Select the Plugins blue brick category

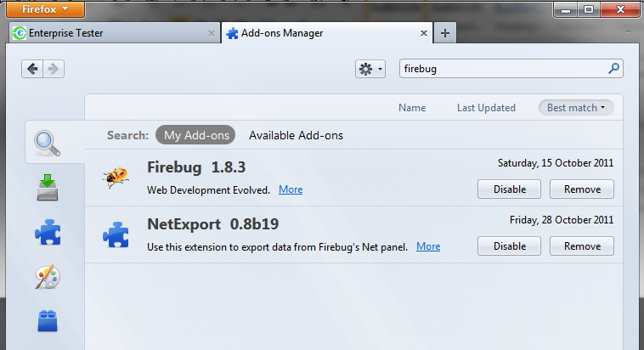tap(48, 321)
